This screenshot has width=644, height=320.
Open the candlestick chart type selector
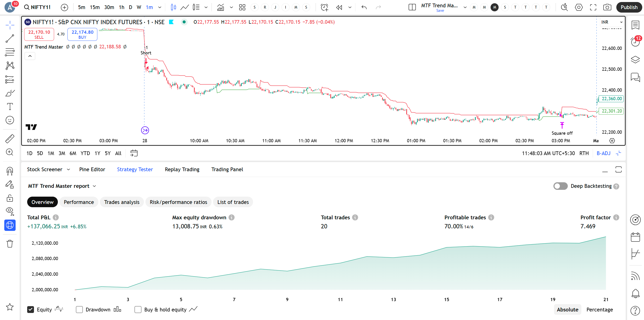click(x=173, y=7)
